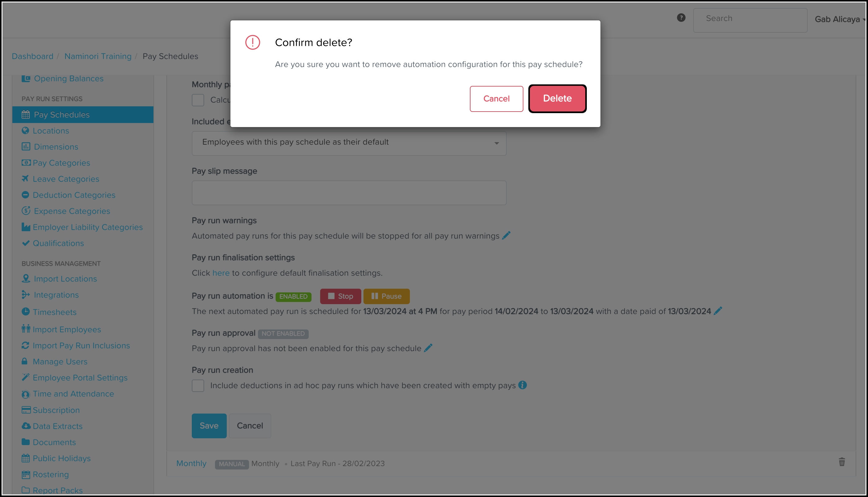Open Pay Categories in the sidebar
Screen dimensions: 868x497
62,163
